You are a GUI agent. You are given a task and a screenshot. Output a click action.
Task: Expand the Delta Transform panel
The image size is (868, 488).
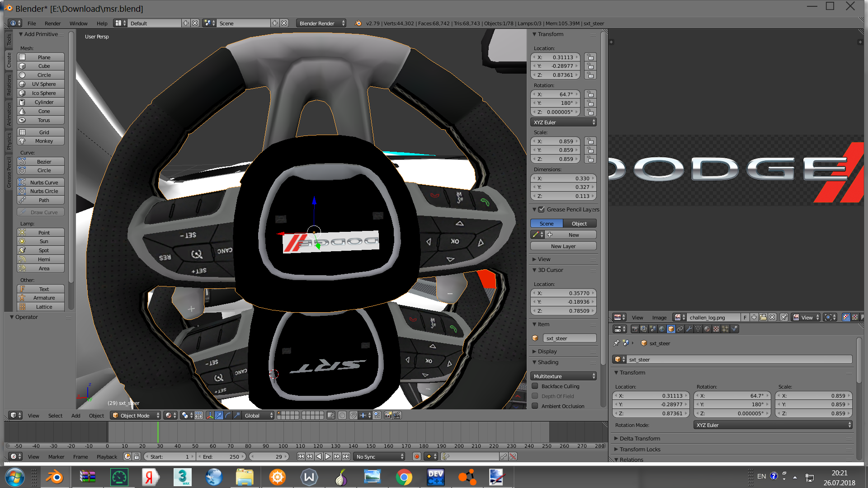(x=640, y=438)
